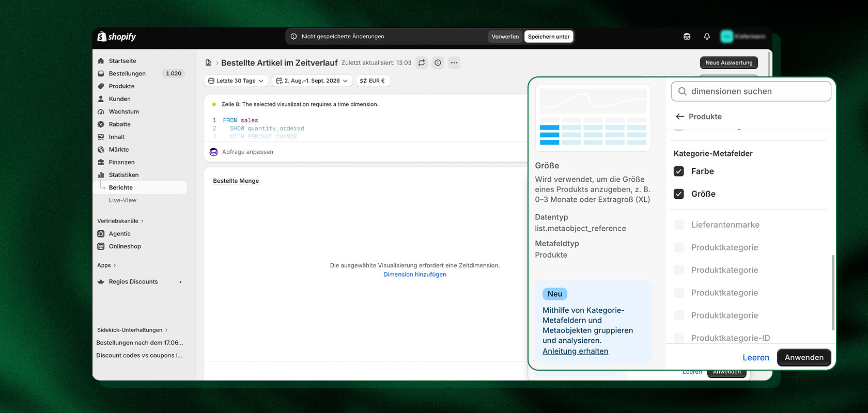
Task: Click the Anleitung erhalten link
Action: point(575,351)
